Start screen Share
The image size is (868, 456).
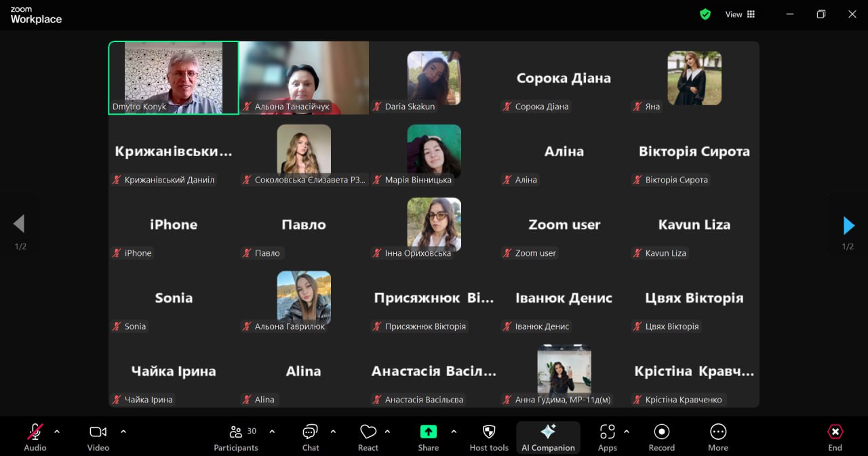pos(428,437)
